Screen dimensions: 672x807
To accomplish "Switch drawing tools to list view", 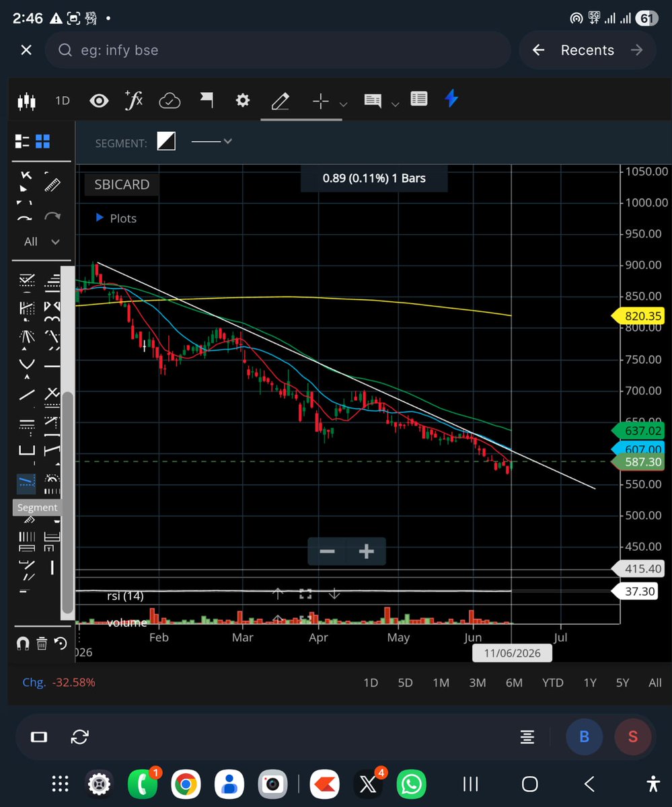I will [x=23, y=141].
